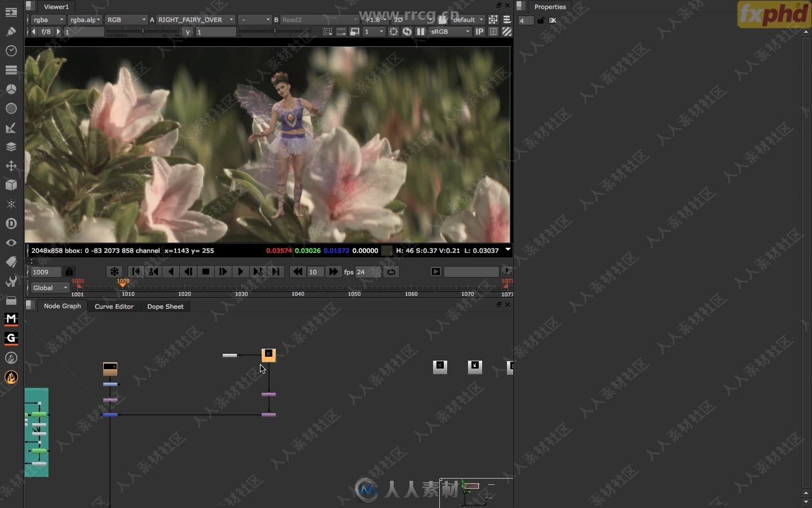This screenshot has height=508, width=812.
Task: Open the rgba.alpha channel dropdown
Action: [85, 20]
